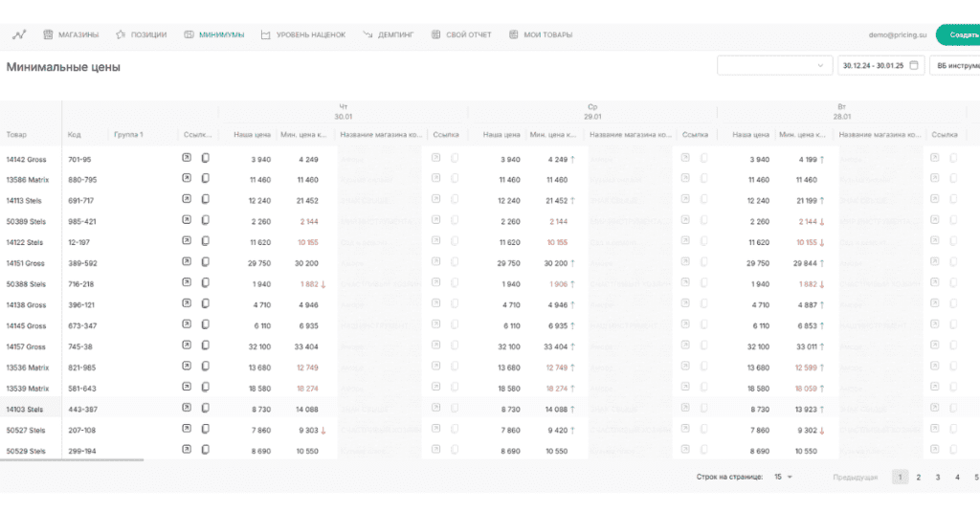Open link icon for 14103 Stels

pos(187,408)
